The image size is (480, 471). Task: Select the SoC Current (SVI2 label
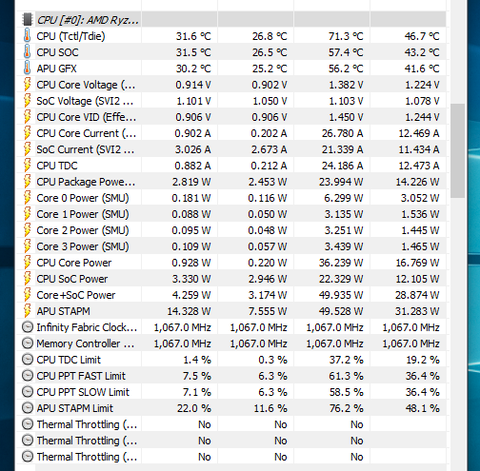tap(85, 149)
